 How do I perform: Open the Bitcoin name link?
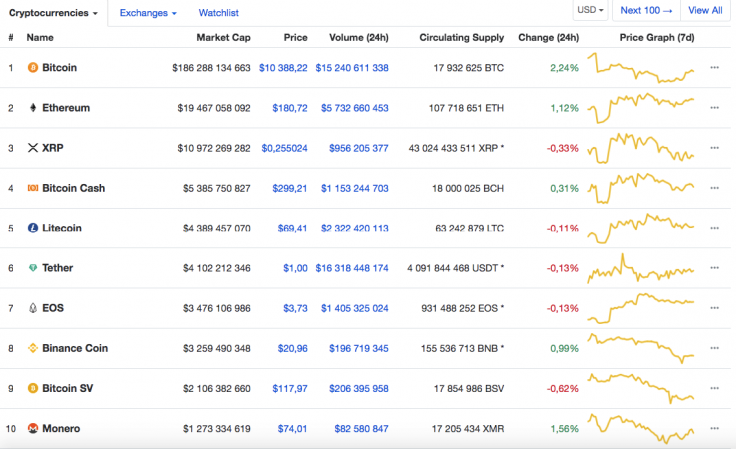[x=60, y=68]
